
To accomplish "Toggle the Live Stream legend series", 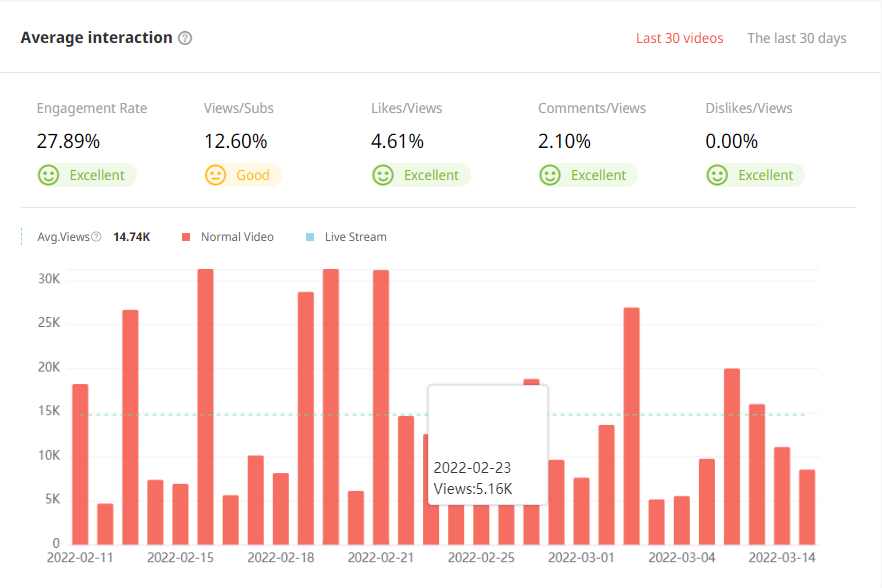I will coord(355,237).
